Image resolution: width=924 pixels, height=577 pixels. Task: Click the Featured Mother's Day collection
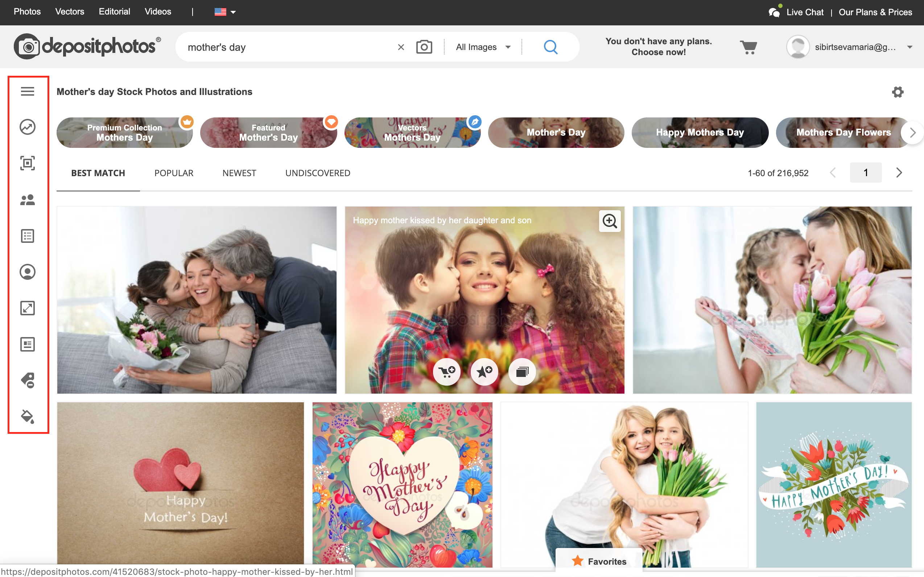(x=268, y=132)
